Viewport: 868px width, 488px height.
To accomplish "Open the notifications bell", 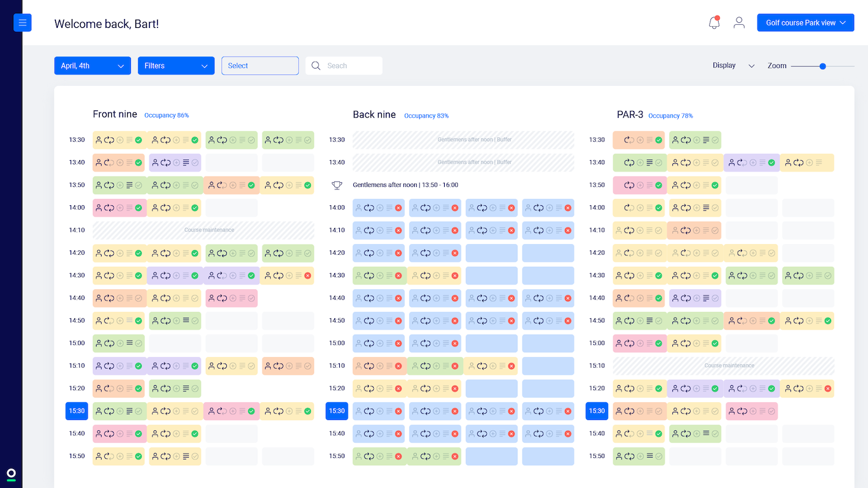I will [x=714, y=23].
